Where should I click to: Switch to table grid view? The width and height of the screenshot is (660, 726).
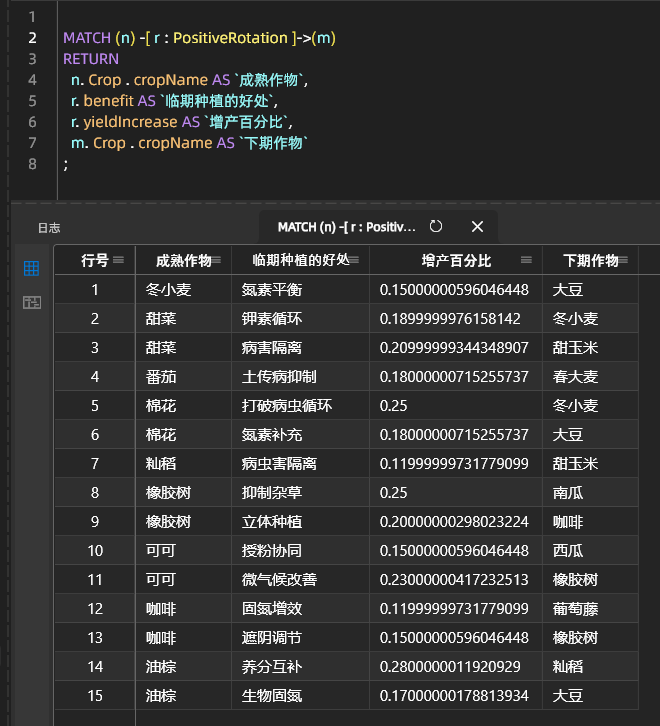(x=31, y=268)
